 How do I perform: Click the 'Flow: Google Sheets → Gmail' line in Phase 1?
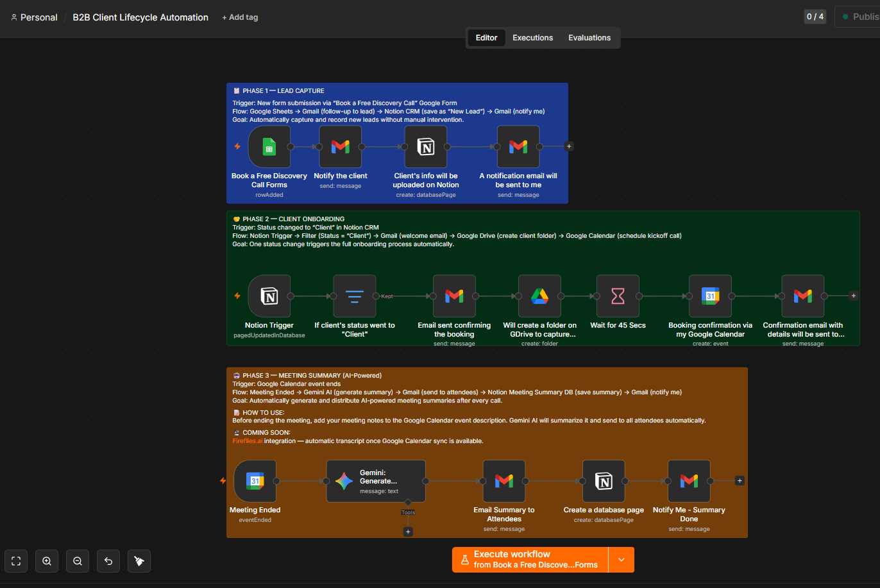click(x=389, y=112)
